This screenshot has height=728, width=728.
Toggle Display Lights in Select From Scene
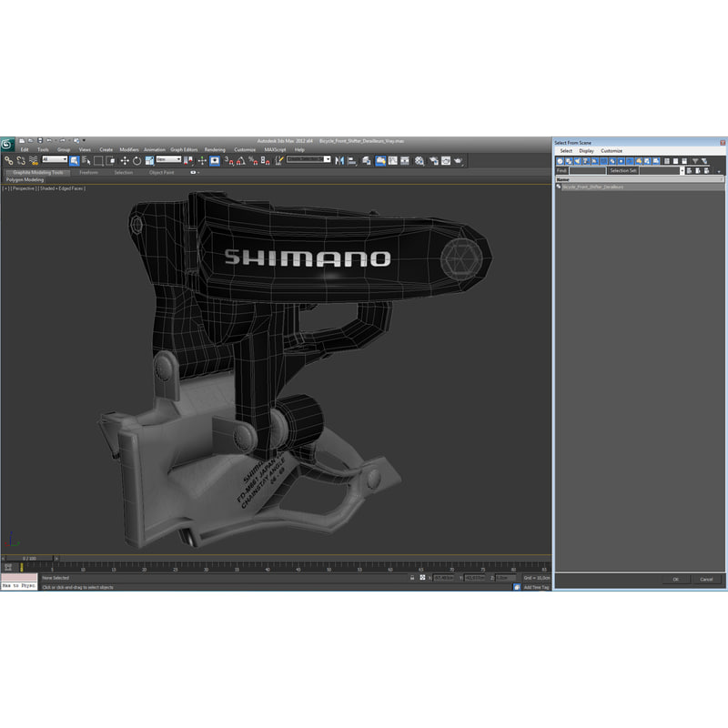click(577, 161)
